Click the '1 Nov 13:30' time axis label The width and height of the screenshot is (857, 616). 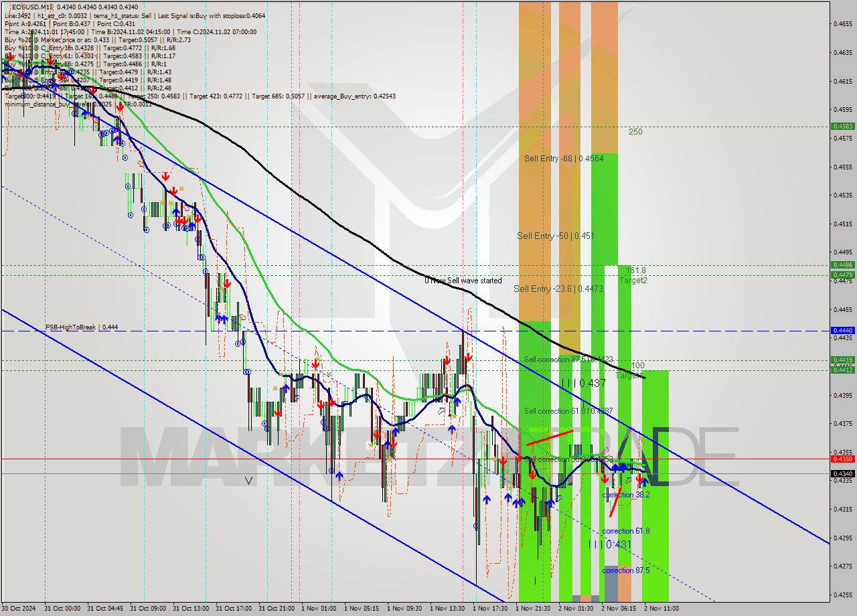click(447, 609)
